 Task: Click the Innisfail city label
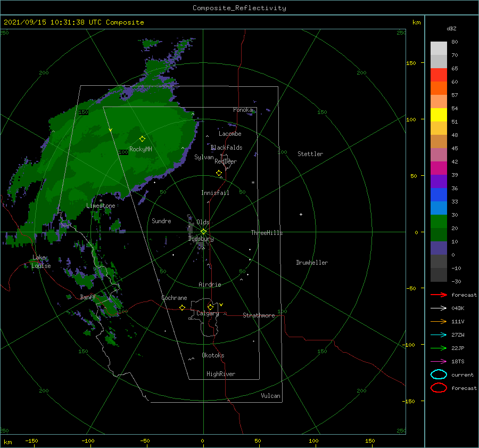click(215, 193)
